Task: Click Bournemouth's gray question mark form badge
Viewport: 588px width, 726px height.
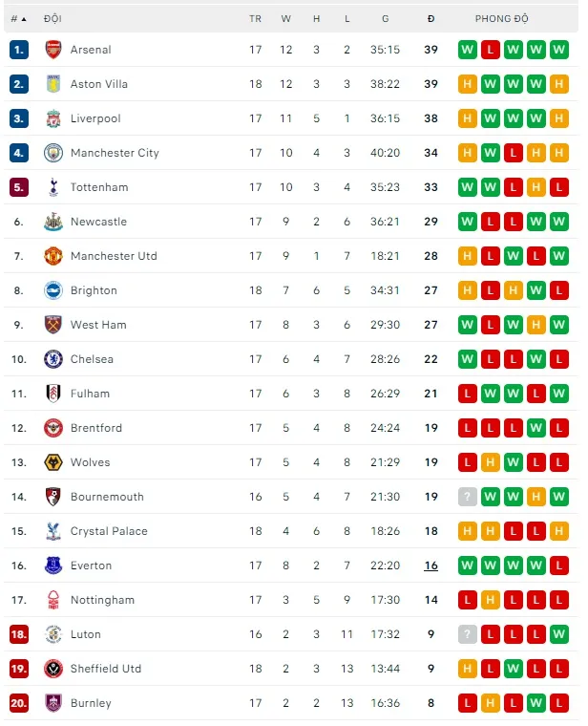Action: (468, 497)
